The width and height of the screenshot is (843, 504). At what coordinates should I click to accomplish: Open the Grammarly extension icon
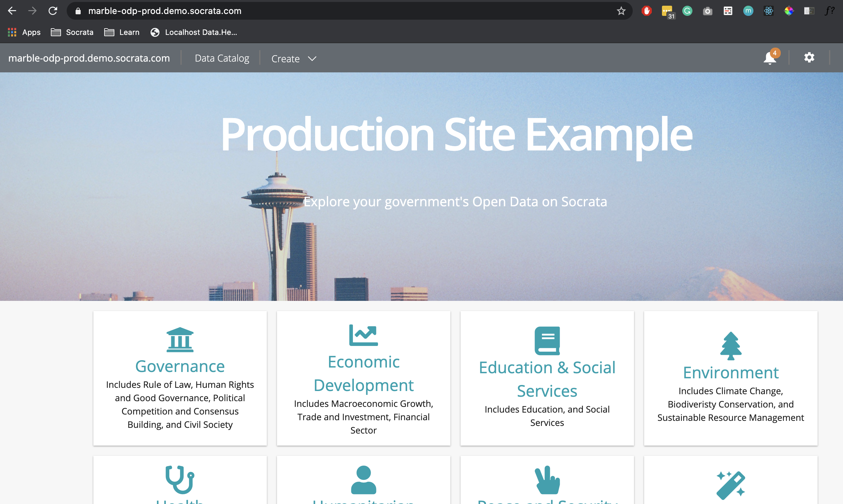click(687, 11)
